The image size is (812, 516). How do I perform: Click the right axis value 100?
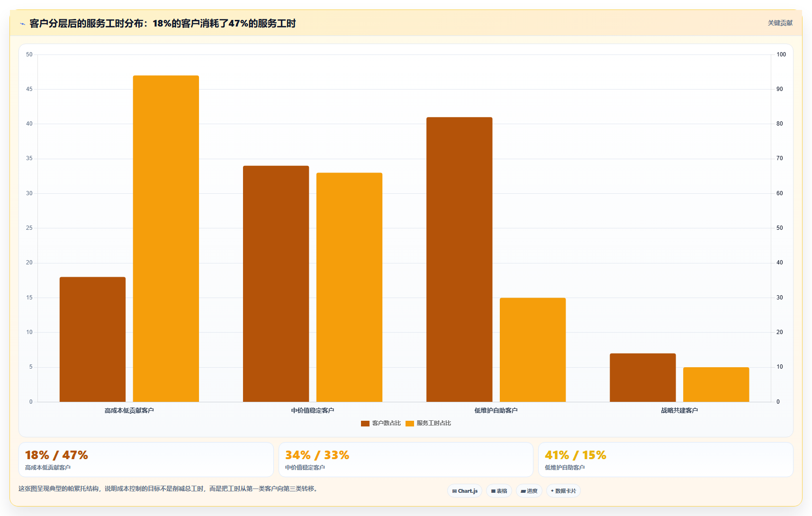(781, 54)
